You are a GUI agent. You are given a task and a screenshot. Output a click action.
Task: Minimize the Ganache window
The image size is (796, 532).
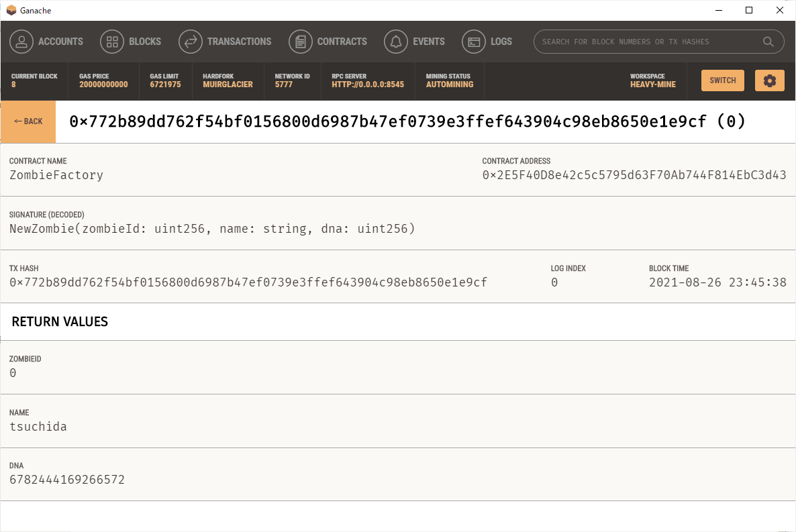(719, 10)
